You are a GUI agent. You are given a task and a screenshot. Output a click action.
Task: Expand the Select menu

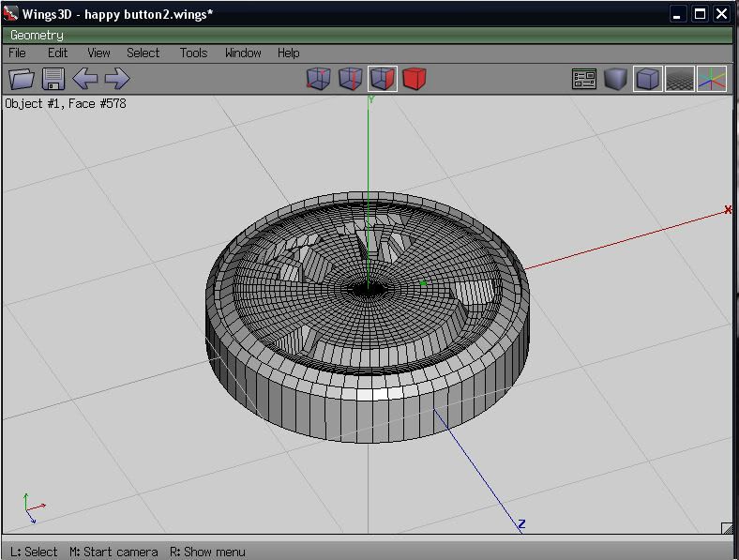(x=143, y=53)
